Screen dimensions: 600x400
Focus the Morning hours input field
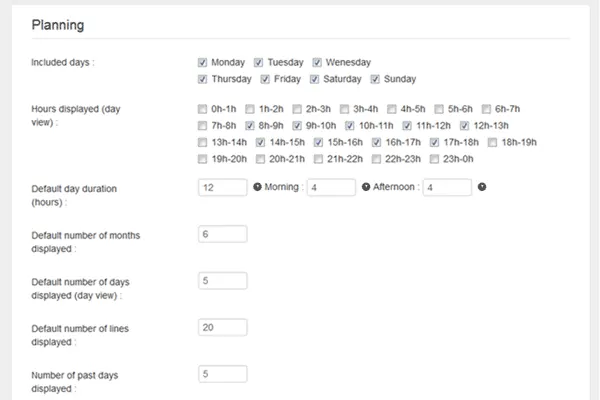pyautogui.click(x=331, y=187)
